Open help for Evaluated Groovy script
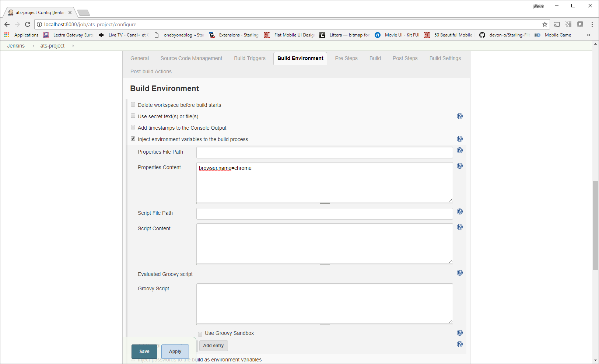 [460, 273]
